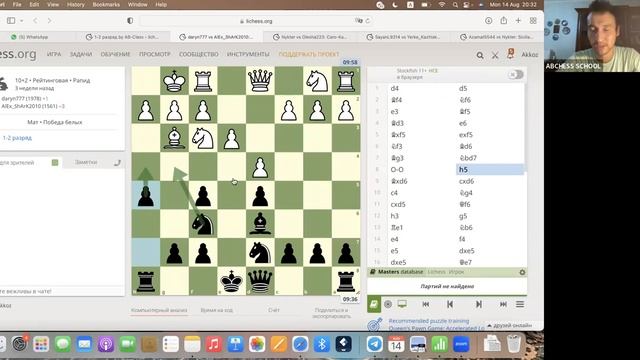Screen dimensions: 640x360
Task: Open the Bookmarks menu in menu bar
Action: [x=106, y=4]
